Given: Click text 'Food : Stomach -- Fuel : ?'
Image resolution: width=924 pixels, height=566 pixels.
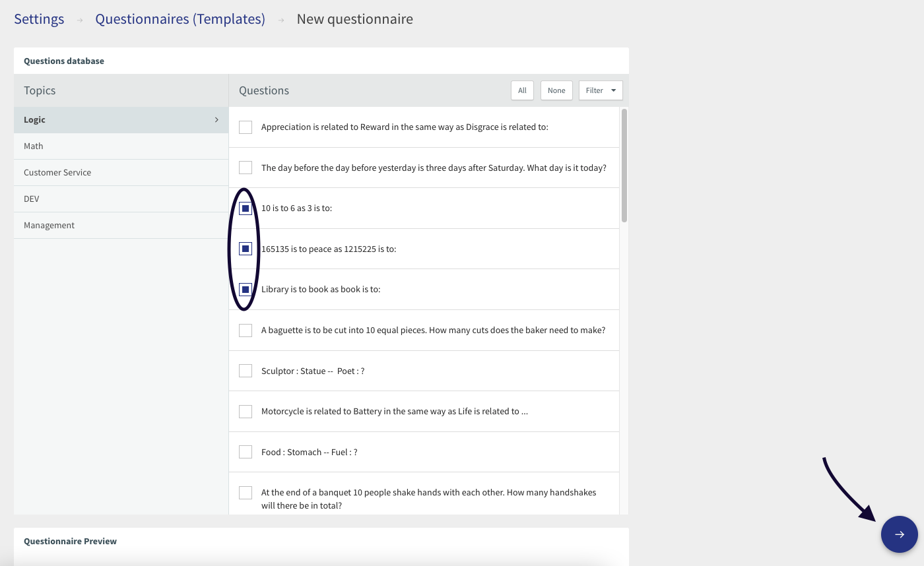Looking at the screenshot, I should tap(310, 452).
